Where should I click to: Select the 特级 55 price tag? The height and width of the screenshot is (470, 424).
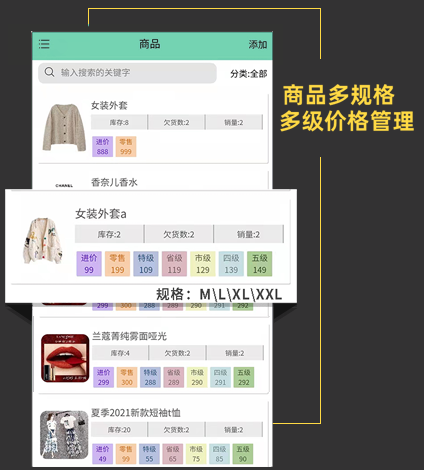(x=149, y=454)
